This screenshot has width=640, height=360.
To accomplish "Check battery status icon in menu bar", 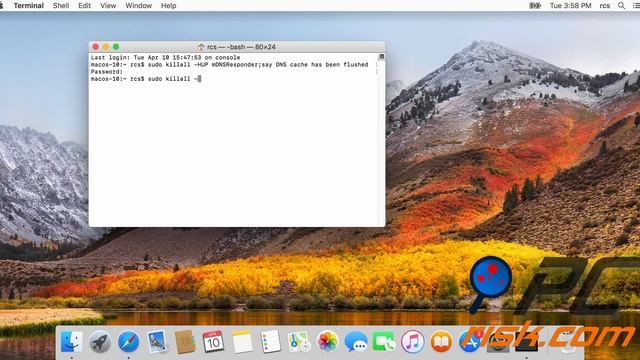I will (535, 6).
